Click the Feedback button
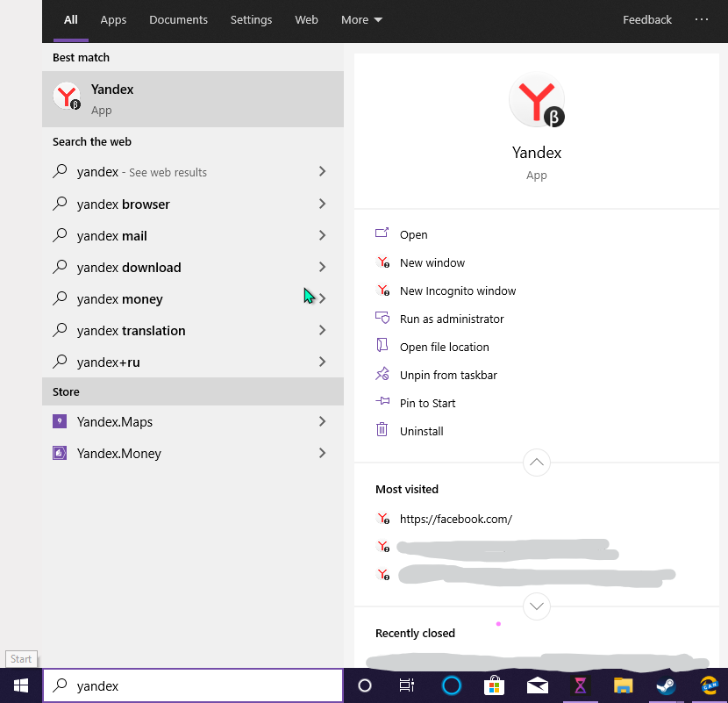This screenshot has height=703, width=728. [x=647, y=19]
